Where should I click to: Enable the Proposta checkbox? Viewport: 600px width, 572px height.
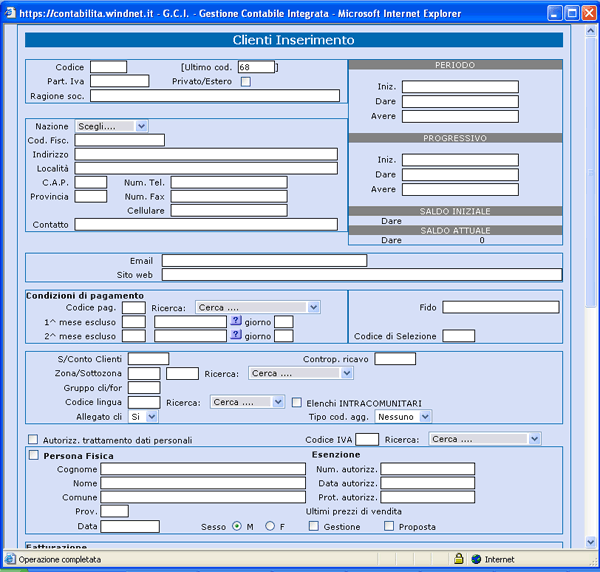pos(389,526)
